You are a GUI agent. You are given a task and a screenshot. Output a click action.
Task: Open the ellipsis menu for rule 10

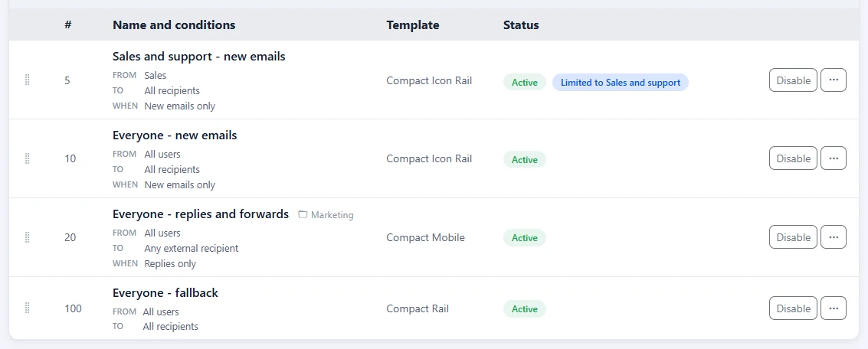tap(833, 158)
